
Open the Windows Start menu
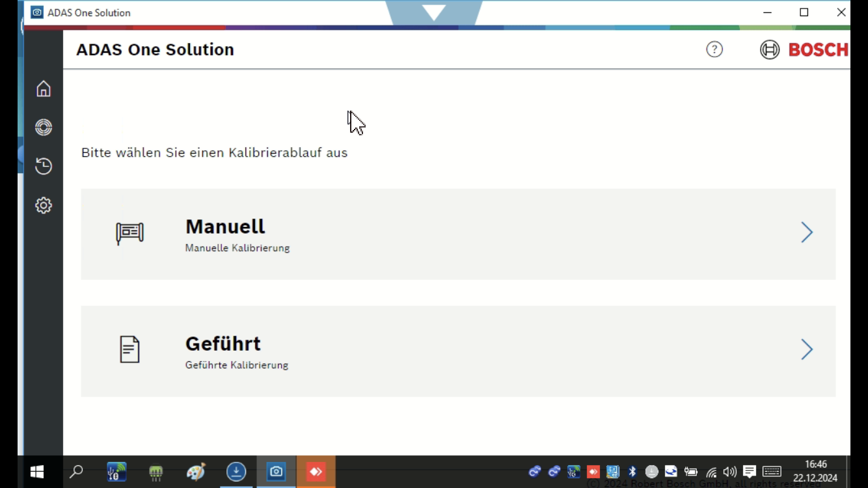pyautogui.click(x=37, y=472)
